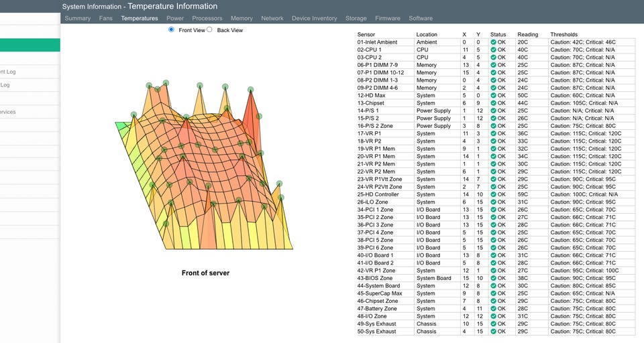This screenshot has width=644, height=343.
Task: Select the 12-HD Max sensor row
Action: click(x=496, y=95)
